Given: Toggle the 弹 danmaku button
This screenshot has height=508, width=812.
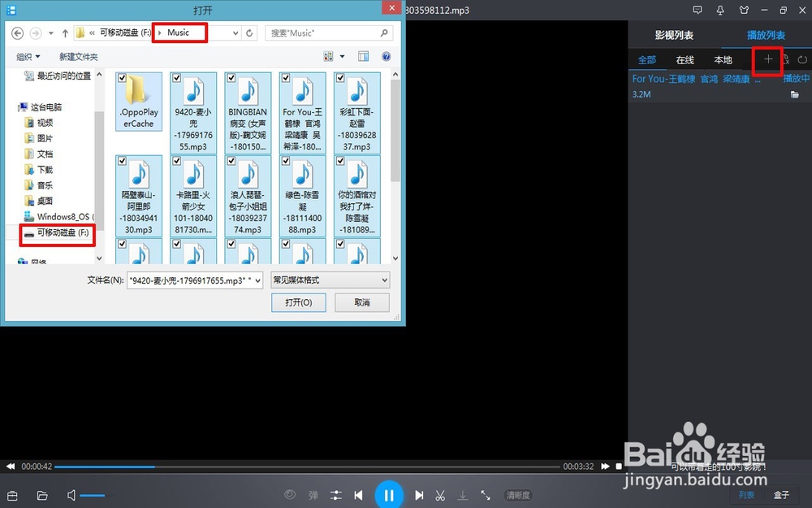Looking at the screenshot, I should pos(313,496).
